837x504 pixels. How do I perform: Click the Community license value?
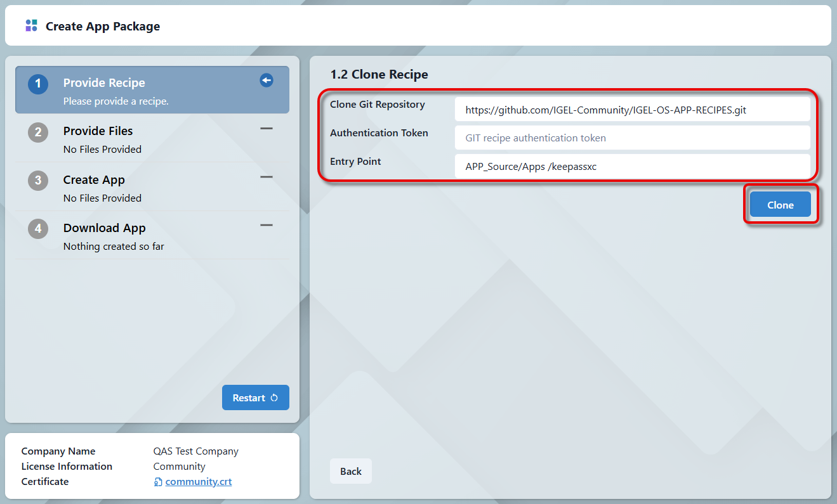click(x=180, y=467)
